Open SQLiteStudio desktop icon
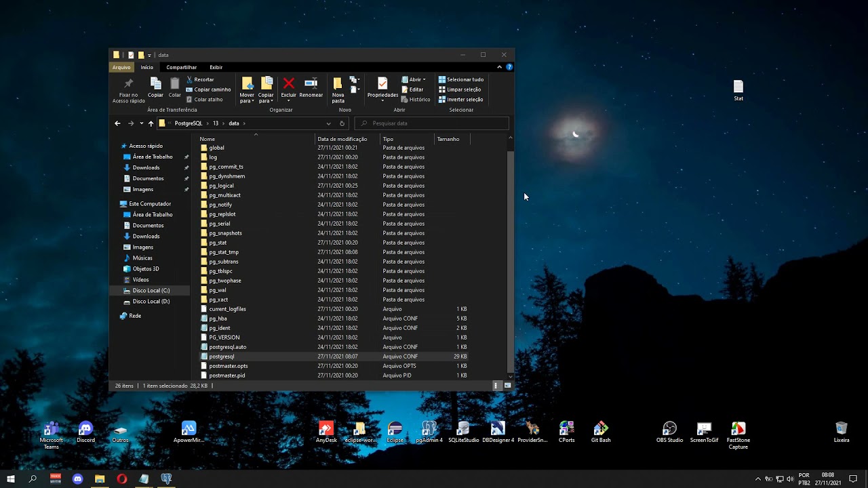868x488 pixels. coord(463,432)
